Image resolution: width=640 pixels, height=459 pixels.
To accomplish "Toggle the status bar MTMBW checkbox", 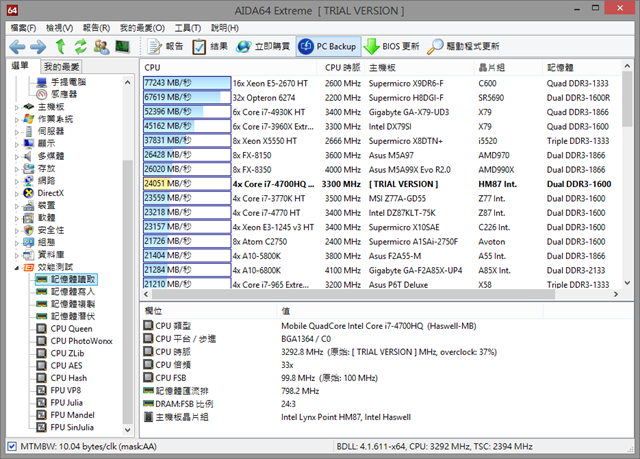I will coord(12,446).
